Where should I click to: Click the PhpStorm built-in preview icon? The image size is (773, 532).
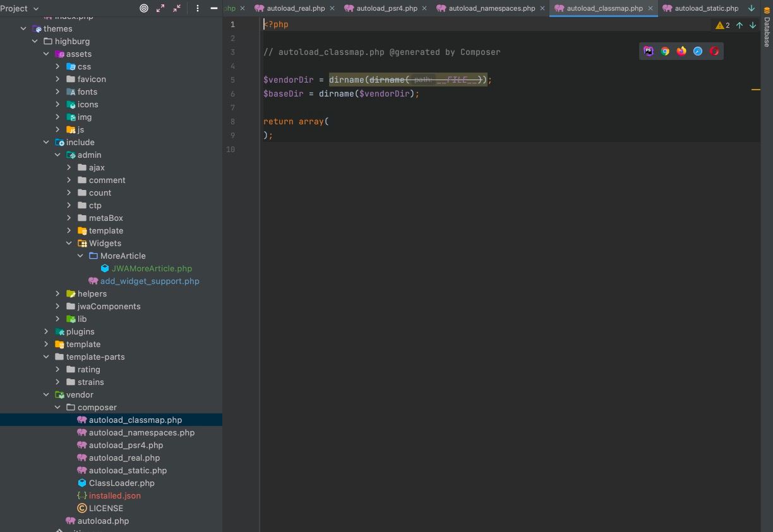click(x=649, y=52)
